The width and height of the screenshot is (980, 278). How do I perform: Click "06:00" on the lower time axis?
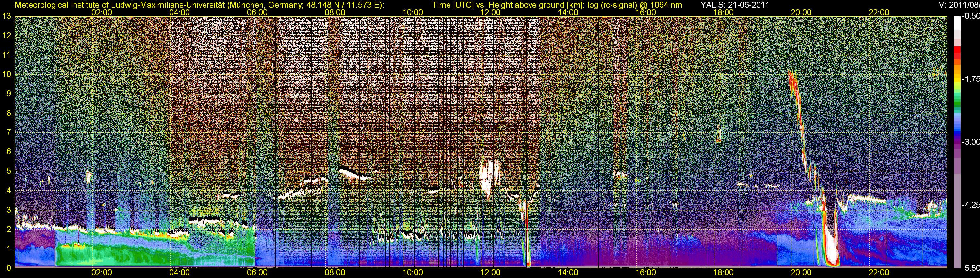click(257, 273)
